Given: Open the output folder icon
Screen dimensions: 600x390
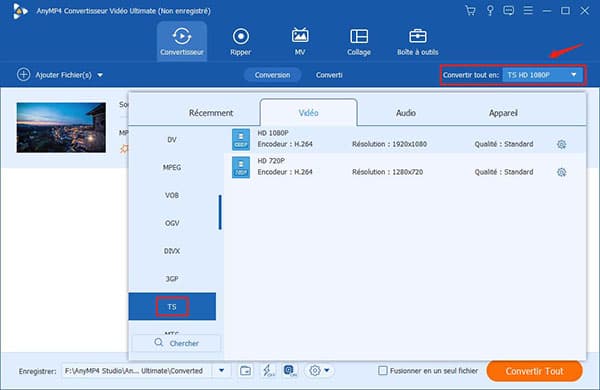Looking at the screenshot, I should click(245, 370).
